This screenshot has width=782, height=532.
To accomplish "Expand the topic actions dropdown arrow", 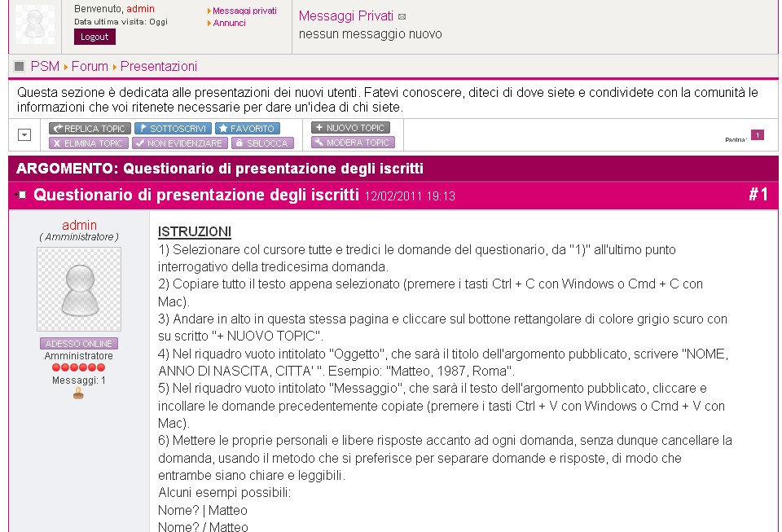I will 24,134.
